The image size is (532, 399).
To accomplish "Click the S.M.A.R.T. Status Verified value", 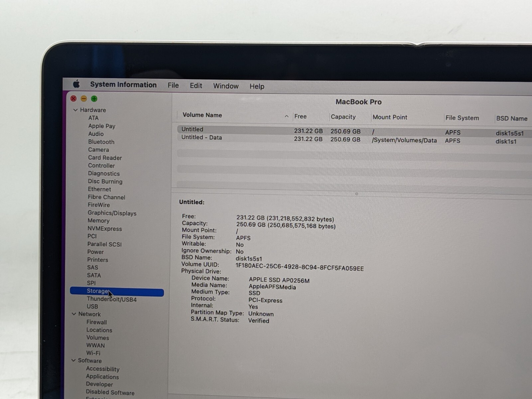I will click(x=259, y=321).
